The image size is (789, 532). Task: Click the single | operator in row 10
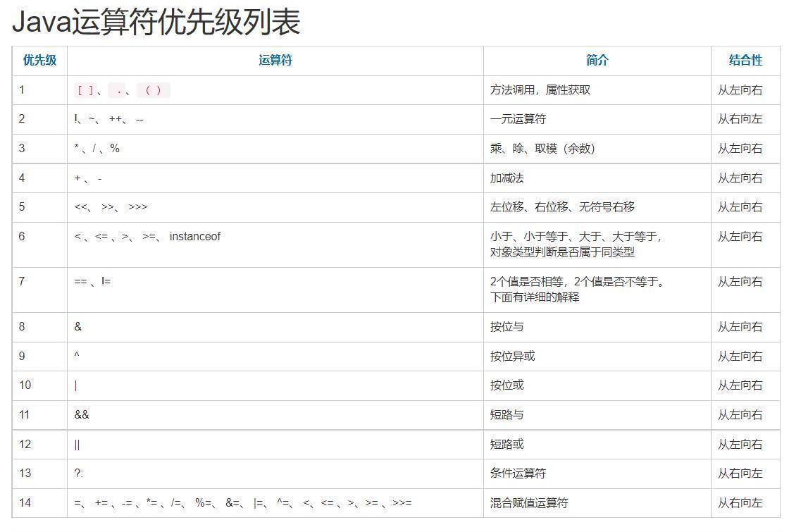pos(76,385)
